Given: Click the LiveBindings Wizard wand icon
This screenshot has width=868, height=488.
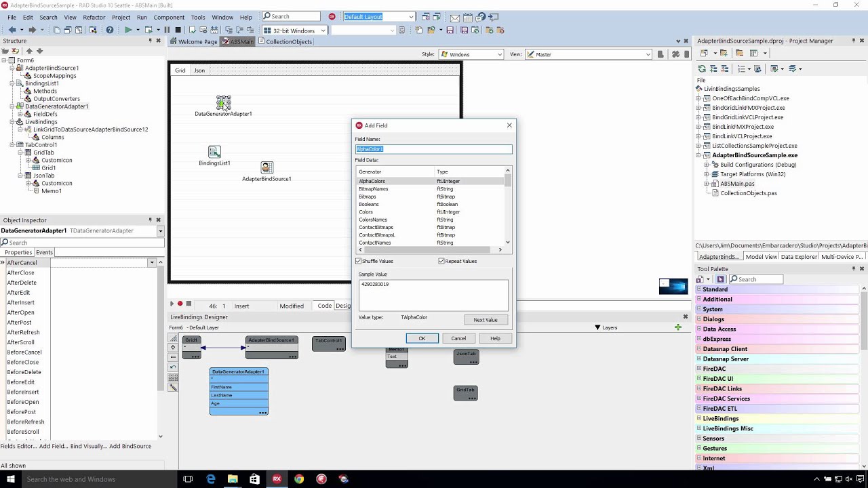Looking at the screenshot, I should click(x=174, y=388).
